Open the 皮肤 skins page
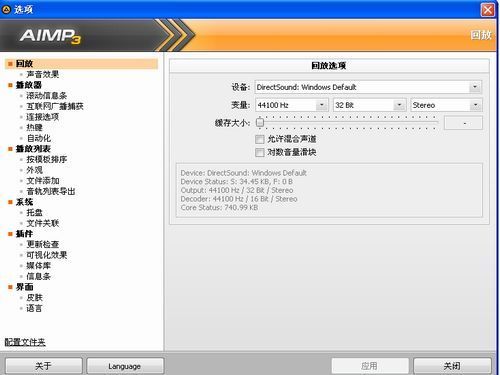 (35, 298)
